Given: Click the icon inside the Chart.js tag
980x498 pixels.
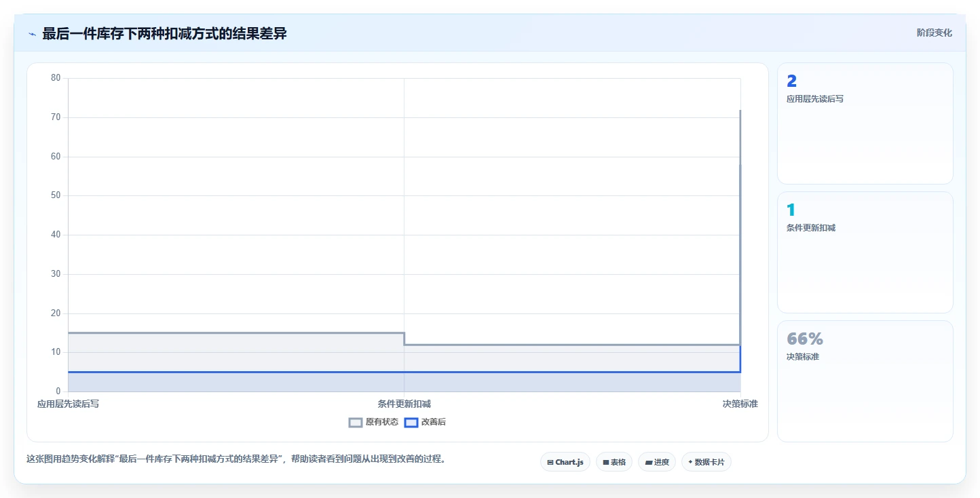Looking at the screenshot, I should pyautogui.click(x=550, y=462).
